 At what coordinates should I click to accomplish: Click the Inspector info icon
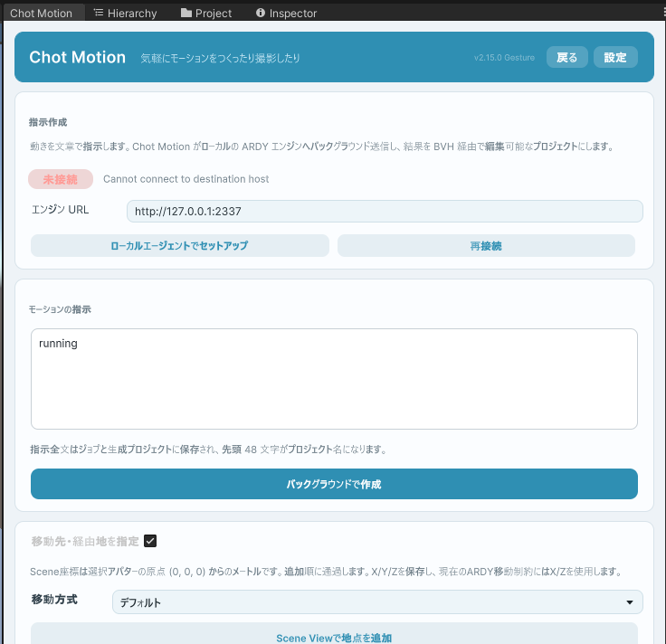(x=261, y=13)
